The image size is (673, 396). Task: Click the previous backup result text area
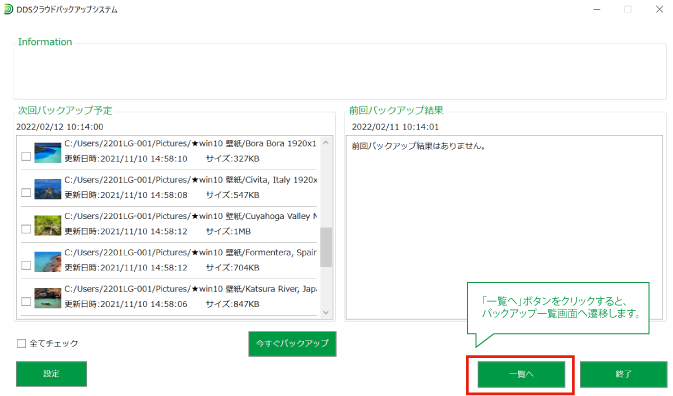click(x=504, y=227)
